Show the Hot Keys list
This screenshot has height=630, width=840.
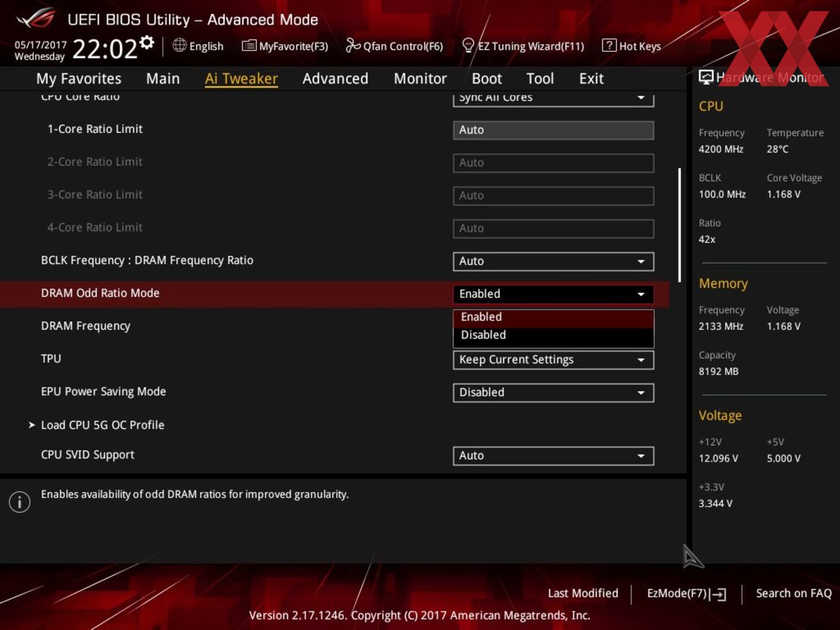[x=631, y=46]
